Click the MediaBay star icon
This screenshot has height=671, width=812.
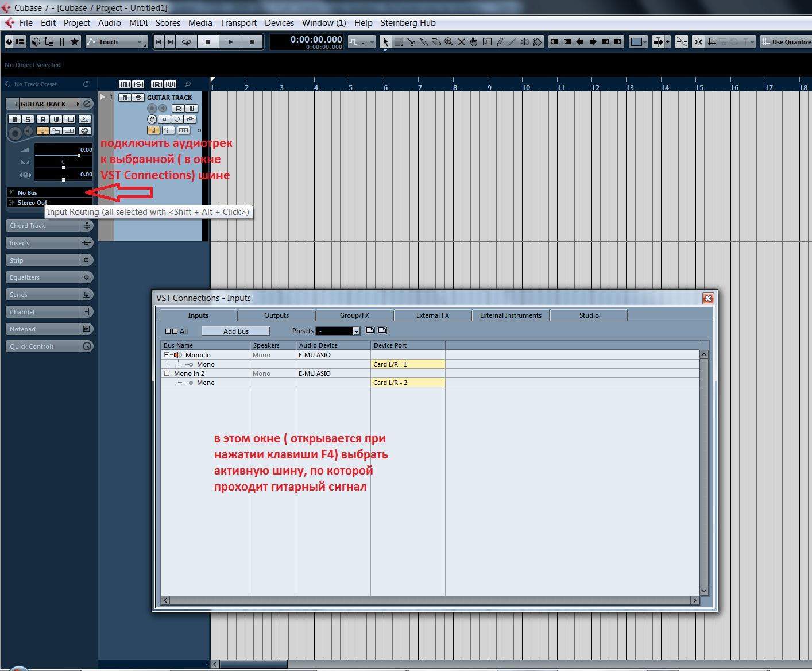75,42
